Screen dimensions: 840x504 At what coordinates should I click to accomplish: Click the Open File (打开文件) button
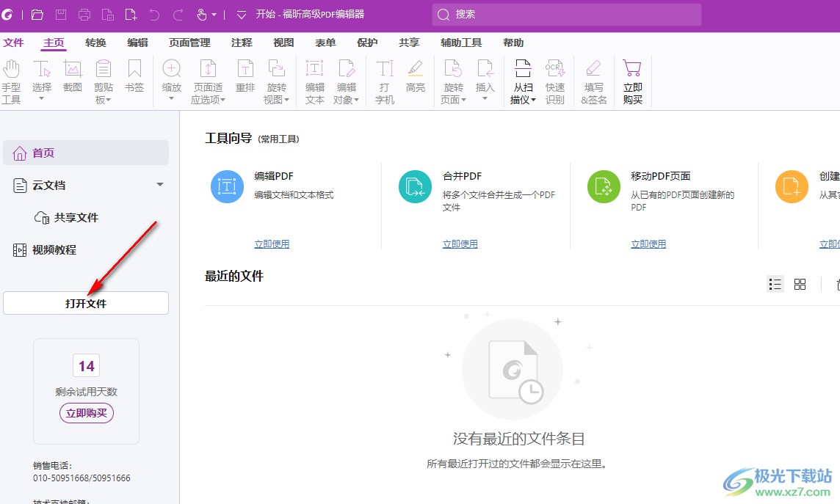tap(86, 304)
